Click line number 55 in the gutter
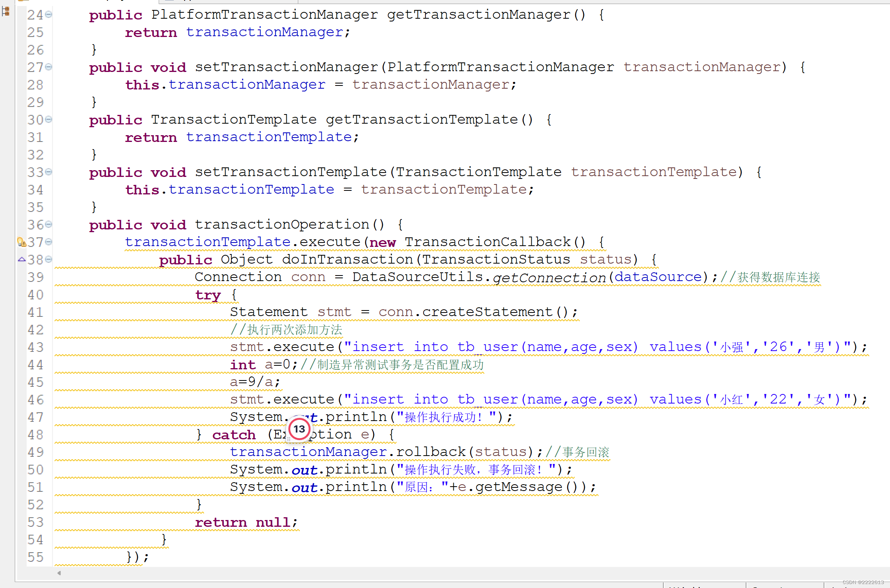 pyautogui.click(x=35, y=557)
